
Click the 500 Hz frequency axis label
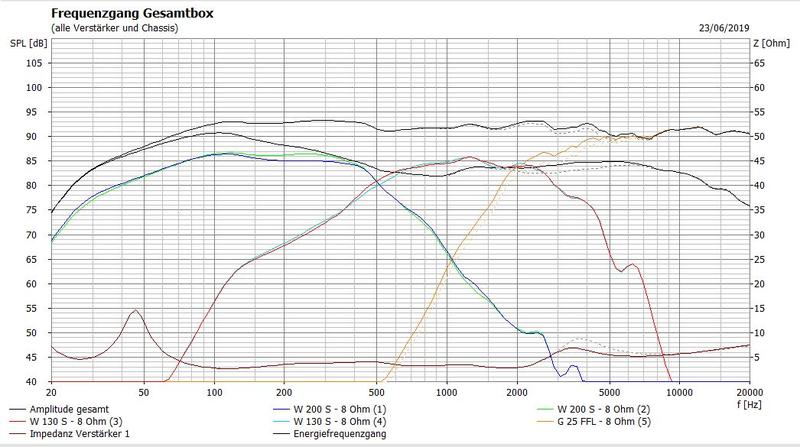pos(377,392)
